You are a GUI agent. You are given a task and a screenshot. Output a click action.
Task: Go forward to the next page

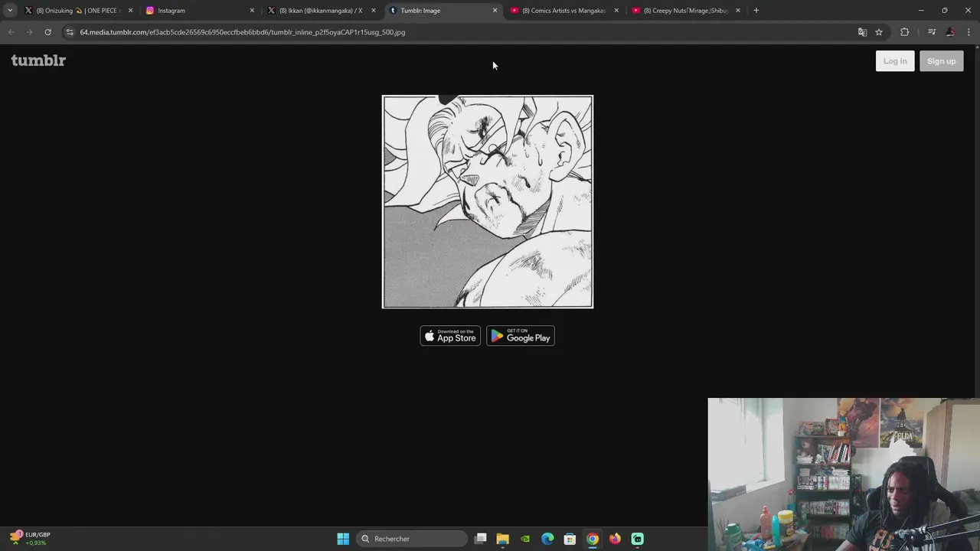pyautogui.click(x=29, y=32)
